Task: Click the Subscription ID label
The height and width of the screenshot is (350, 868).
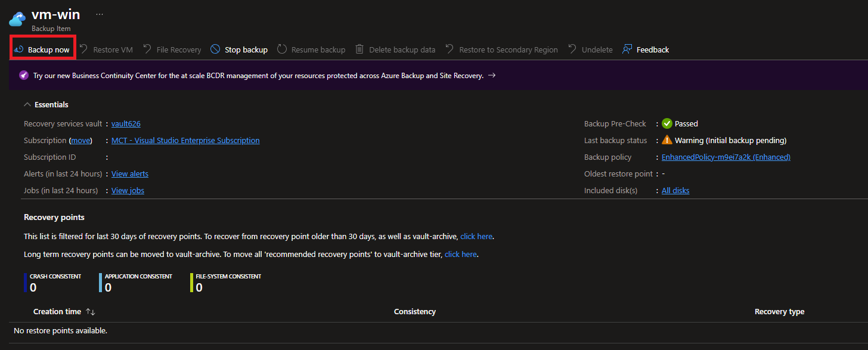Action: click(49, 157)
